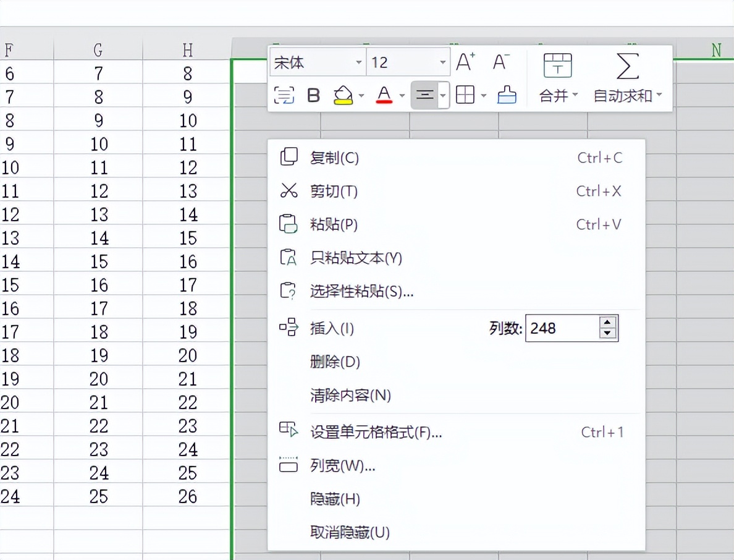Click the up stepper beside 列数 248
The width and height of the screenshot is (734, 560).
pos(608,323)
